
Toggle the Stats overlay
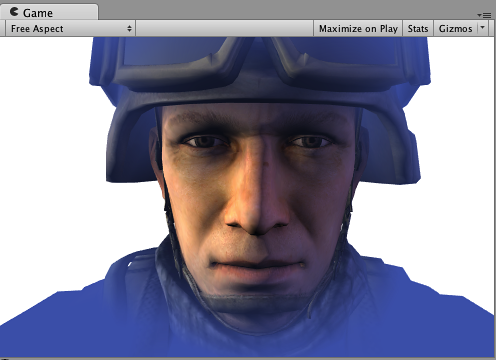(x=418, y=29)
